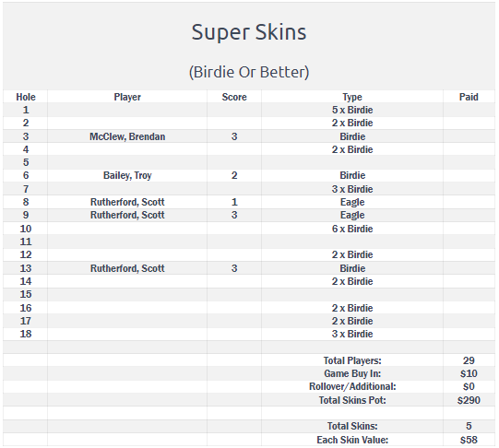Click Rutherford, Scott on hole 8
Viewport: 499px width, 448px height.
127,202
